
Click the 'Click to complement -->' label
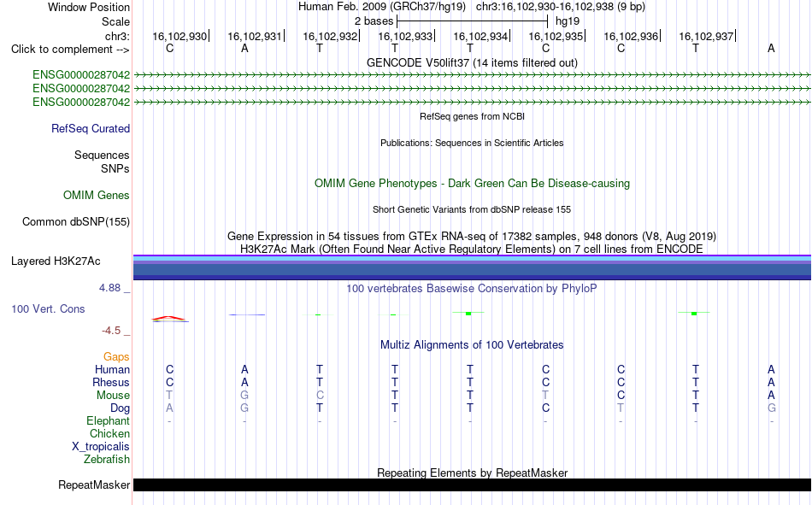tap(70, 50)
